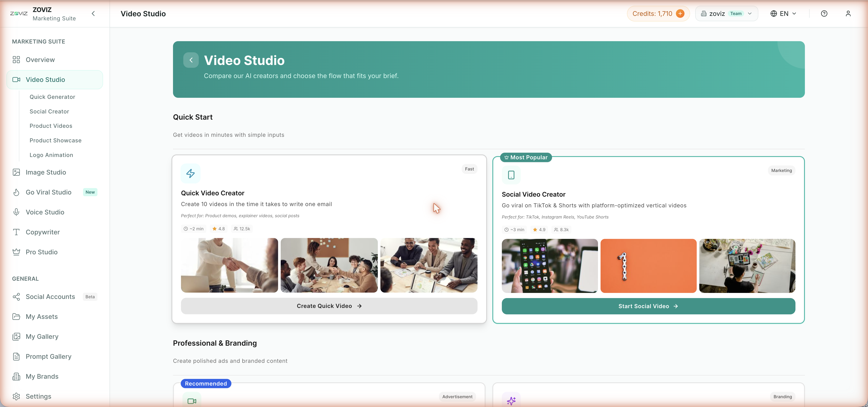
Task: Open the smartphone apps thumbnail
Action: [549, 266]
